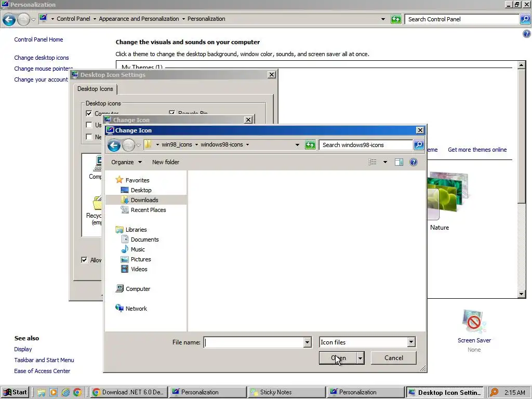Image resolution: width=532 pixels, height=399 pixels.
Task: Refresh the Personalization Control Panel address bar
Action: click(x=396, y=19)
